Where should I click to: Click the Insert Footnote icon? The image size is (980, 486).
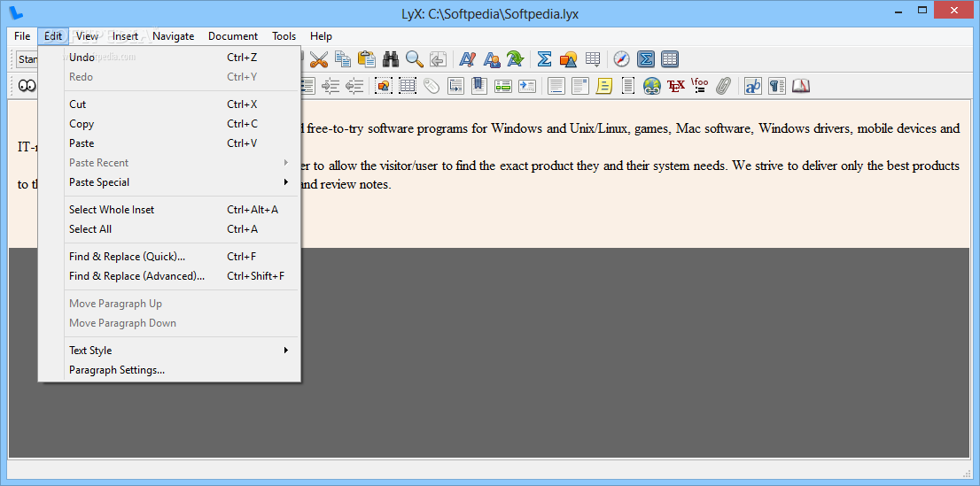[x=556, y=86]
